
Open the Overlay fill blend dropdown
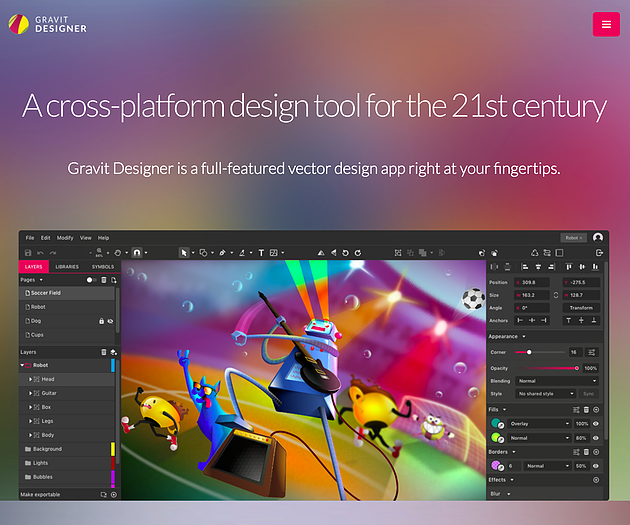pos(539,423)
